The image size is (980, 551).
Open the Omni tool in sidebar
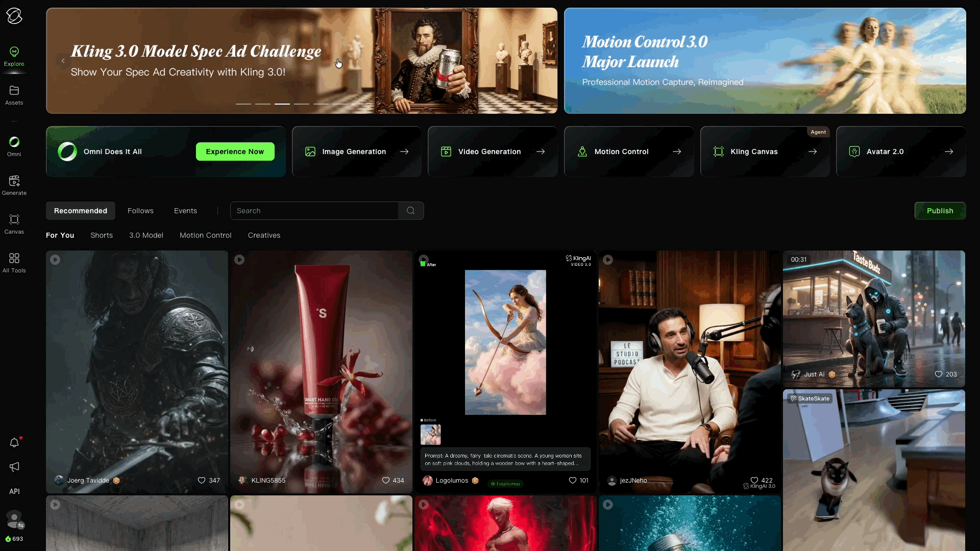pyautogui.click(x=14, y=142)
